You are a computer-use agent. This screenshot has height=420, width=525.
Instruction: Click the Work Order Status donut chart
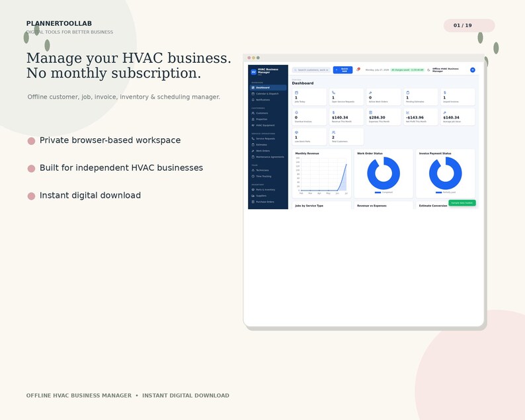(x=384, y=173)
